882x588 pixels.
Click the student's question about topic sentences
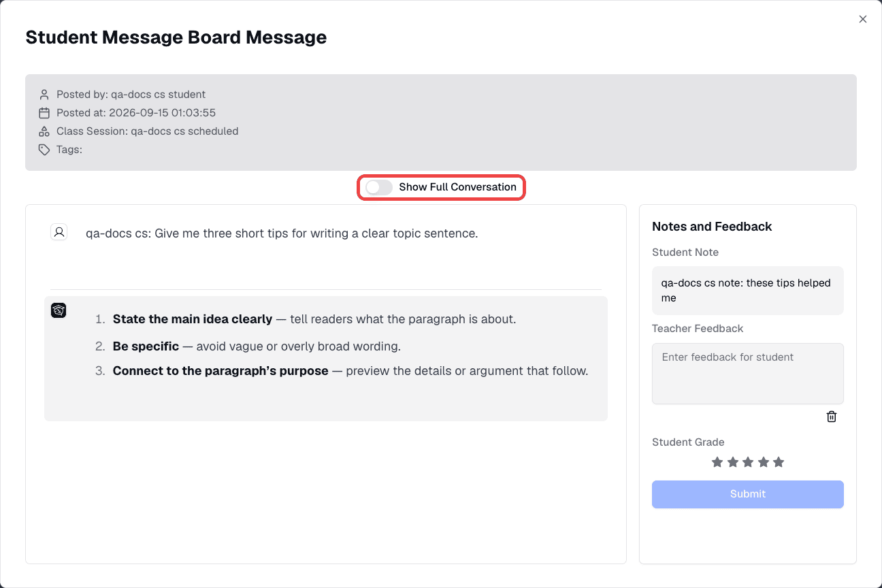click(x=282, y=233)
